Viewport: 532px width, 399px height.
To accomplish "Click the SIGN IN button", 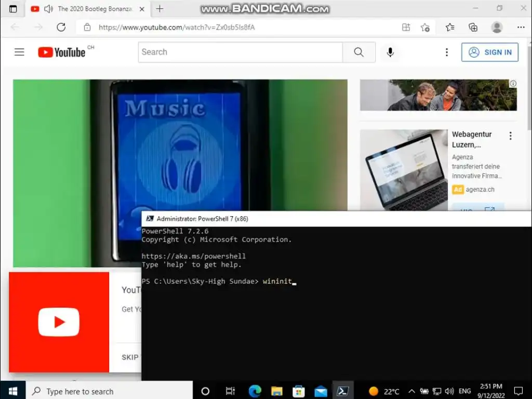I will (x=489, y=52).
